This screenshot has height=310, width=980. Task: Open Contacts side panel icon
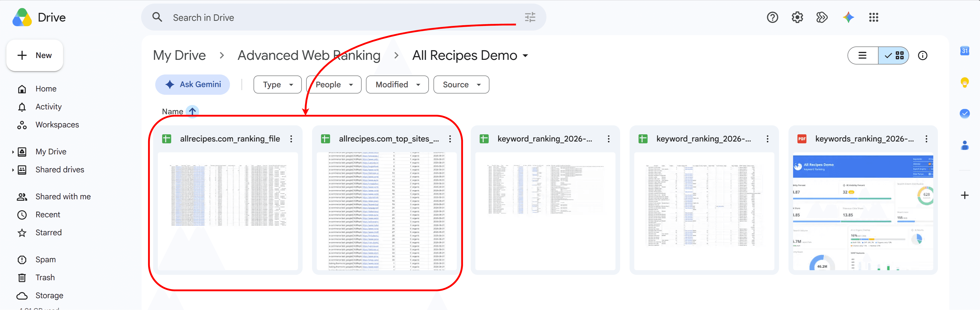(x=964, y=145)
